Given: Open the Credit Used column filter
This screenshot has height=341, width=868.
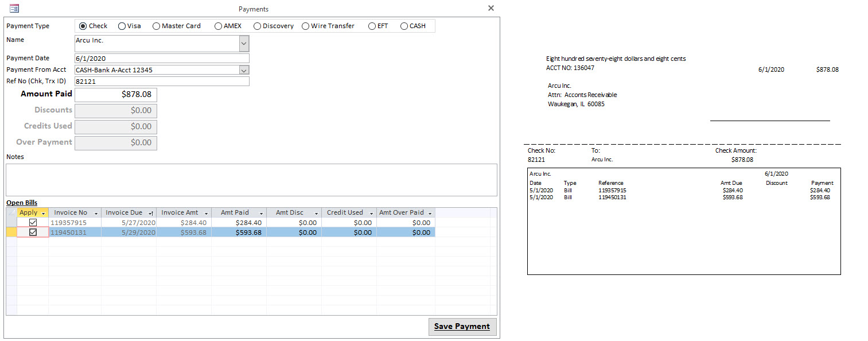Looking at the screenshot, I should click(x=372, y=212).
